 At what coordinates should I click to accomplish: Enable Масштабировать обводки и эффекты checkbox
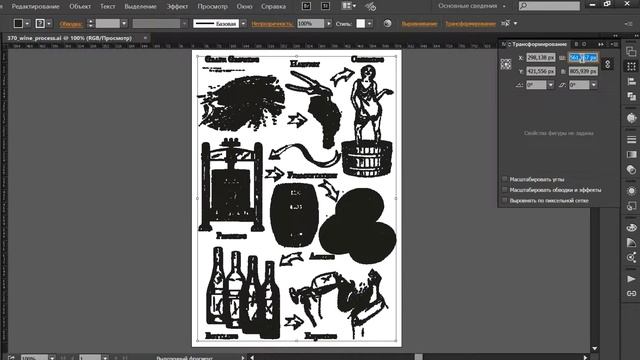click(x=504, y=190)
